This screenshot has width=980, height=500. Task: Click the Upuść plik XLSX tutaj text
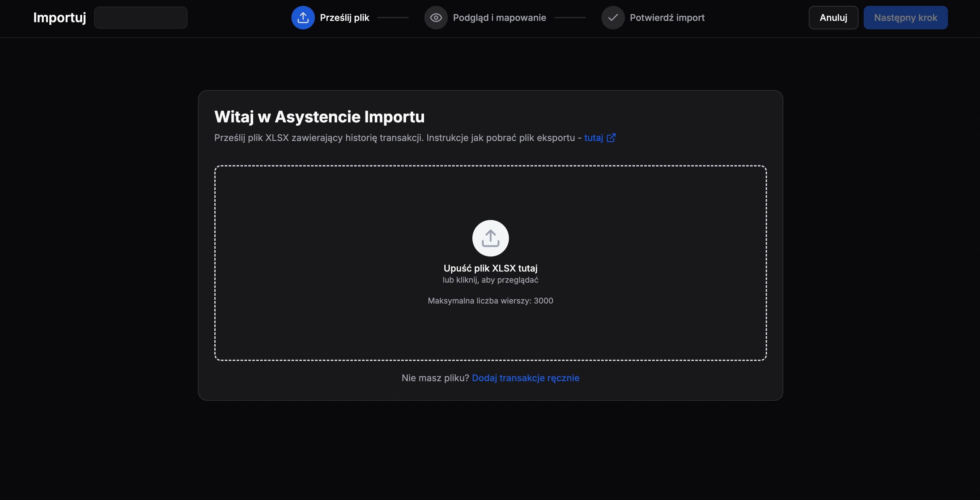[x=490, y=268]
